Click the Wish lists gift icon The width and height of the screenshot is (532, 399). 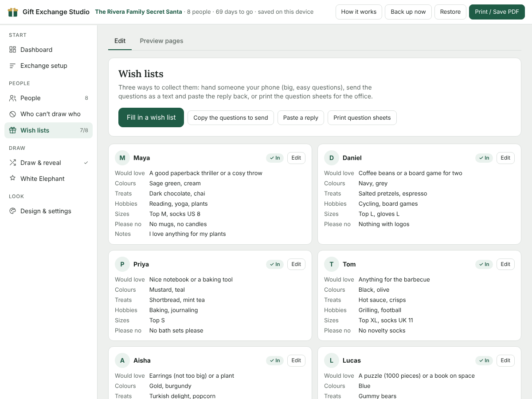coord(12,130)
